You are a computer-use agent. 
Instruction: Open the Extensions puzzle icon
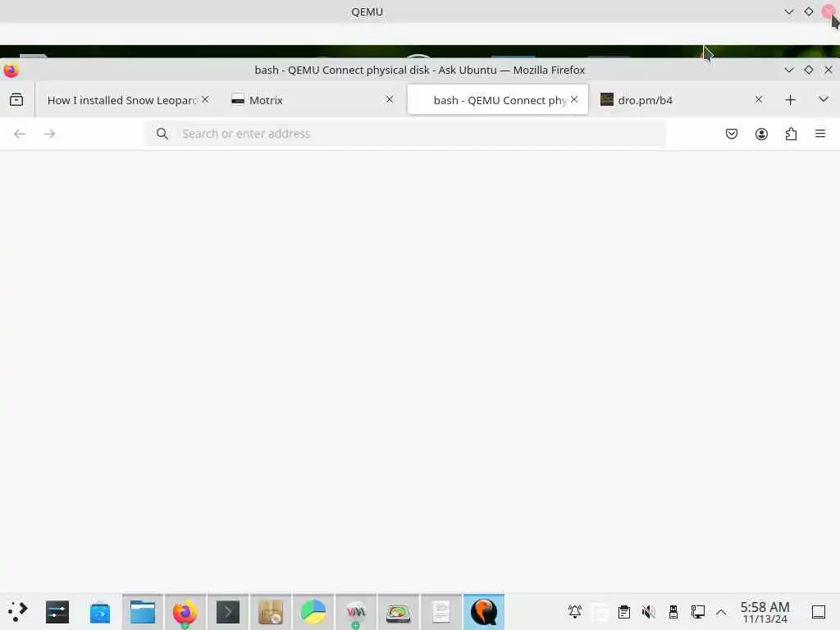[791, 134]
